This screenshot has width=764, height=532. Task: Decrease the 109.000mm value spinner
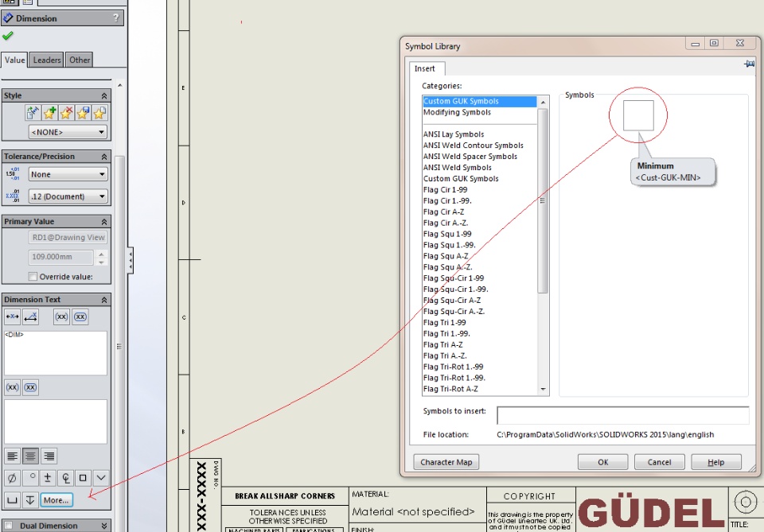pyautogui.click(x=101, y=262)
